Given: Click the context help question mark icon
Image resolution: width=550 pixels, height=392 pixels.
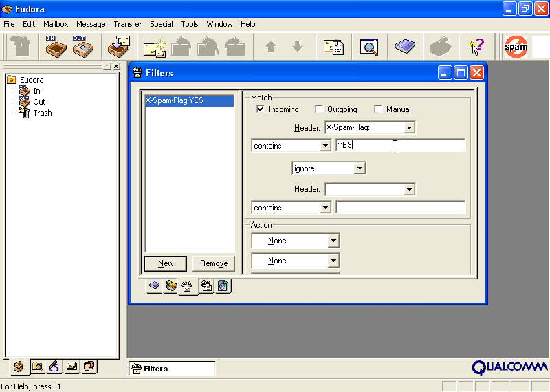Looking at the screenshot, I should pyautogui.click(x=476, y=47).
